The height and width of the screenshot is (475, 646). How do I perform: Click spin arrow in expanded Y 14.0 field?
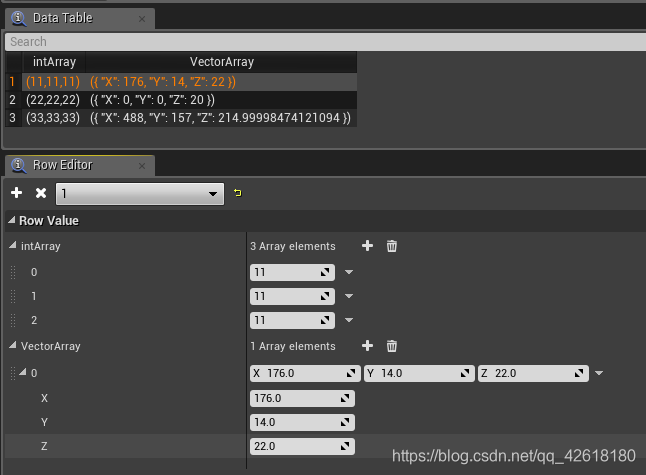[x=345, y=422]
